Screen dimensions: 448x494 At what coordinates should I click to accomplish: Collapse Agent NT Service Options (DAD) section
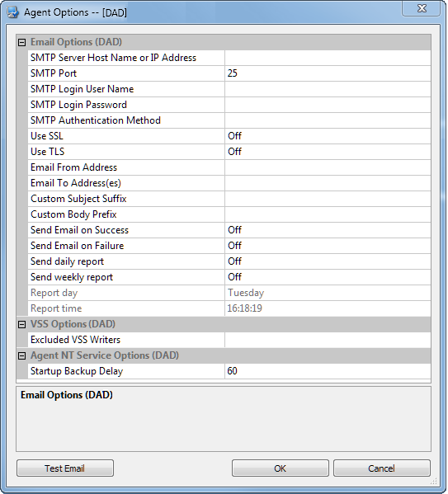21,355
